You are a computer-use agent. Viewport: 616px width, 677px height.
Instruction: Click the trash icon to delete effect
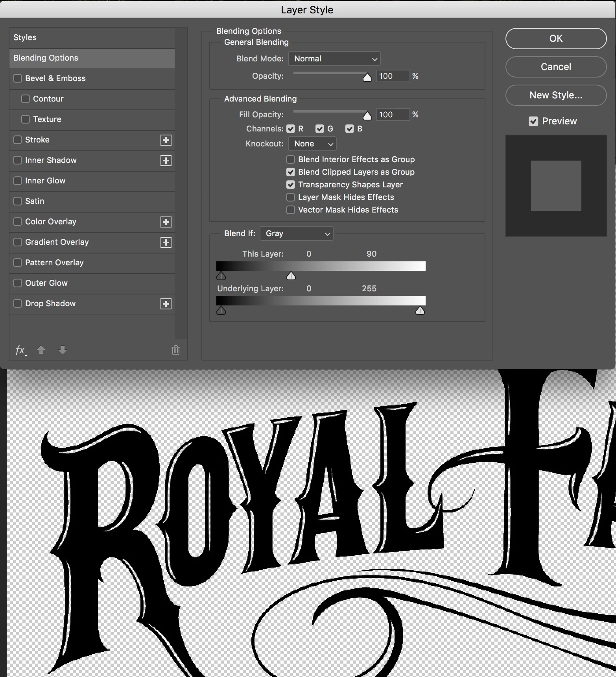click(x=176, y=350)
